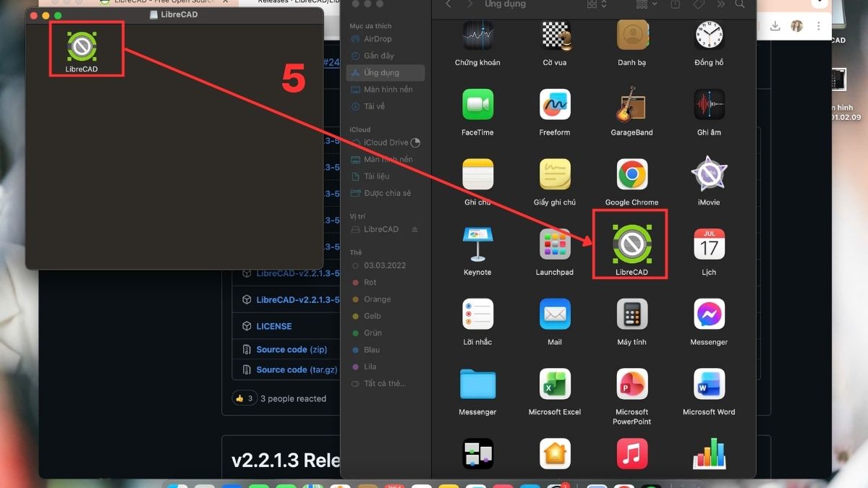Select the Launchpad app icon

[x=555, y=244]
